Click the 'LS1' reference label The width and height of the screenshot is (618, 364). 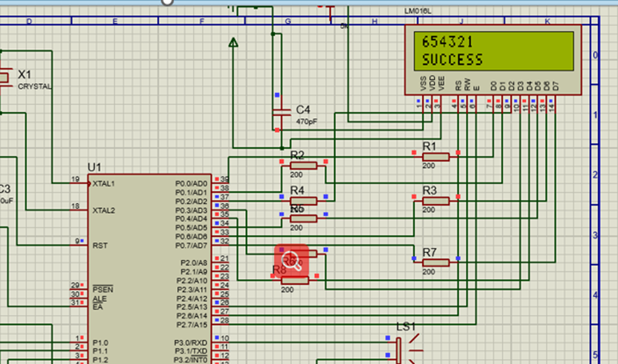coord(406,326)
